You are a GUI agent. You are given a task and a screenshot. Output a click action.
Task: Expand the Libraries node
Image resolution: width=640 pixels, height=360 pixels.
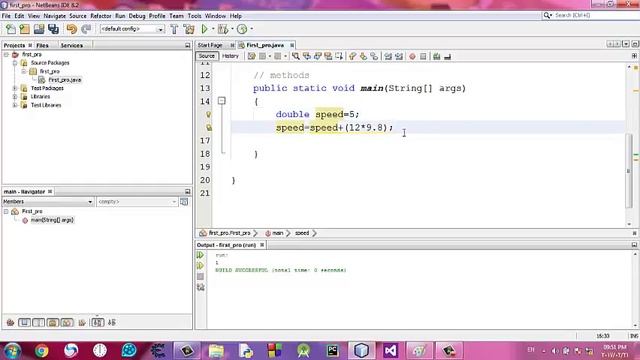[15, 97]
